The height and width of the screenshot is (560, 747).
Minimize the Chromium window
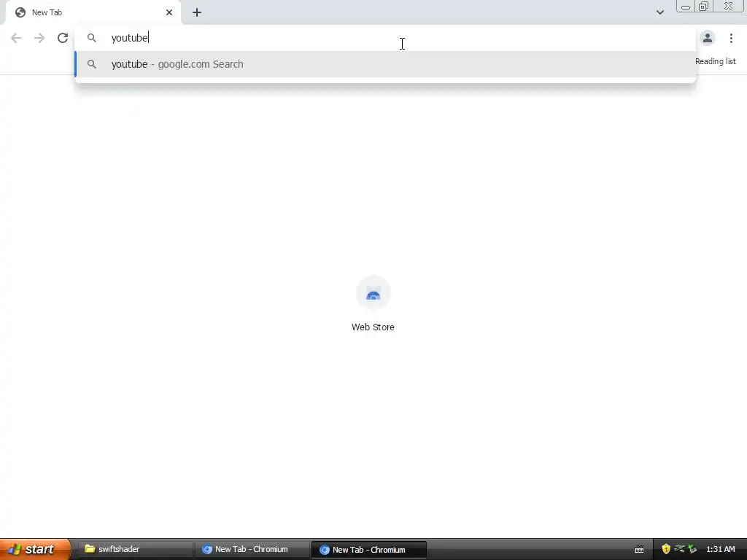click(686, 7)
